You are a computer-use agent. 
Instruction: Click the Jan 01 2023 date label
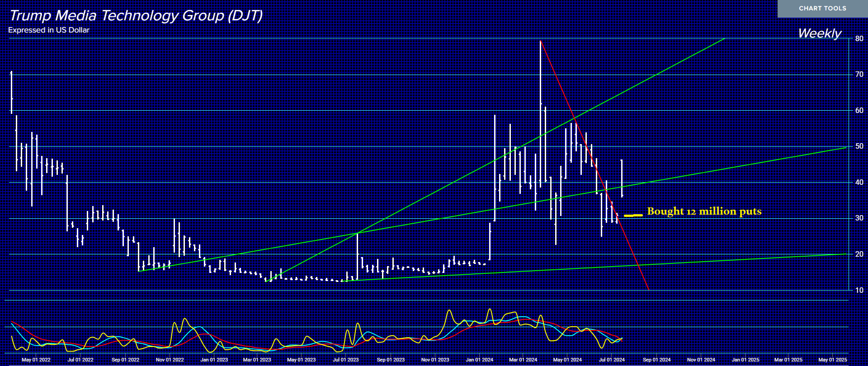click(214, 360)
